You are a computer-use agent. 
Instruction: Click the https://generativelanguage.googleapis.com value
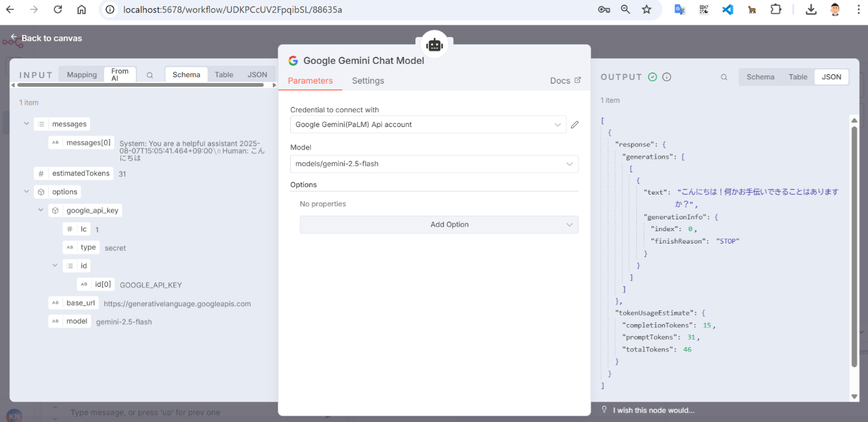(177, 304)
